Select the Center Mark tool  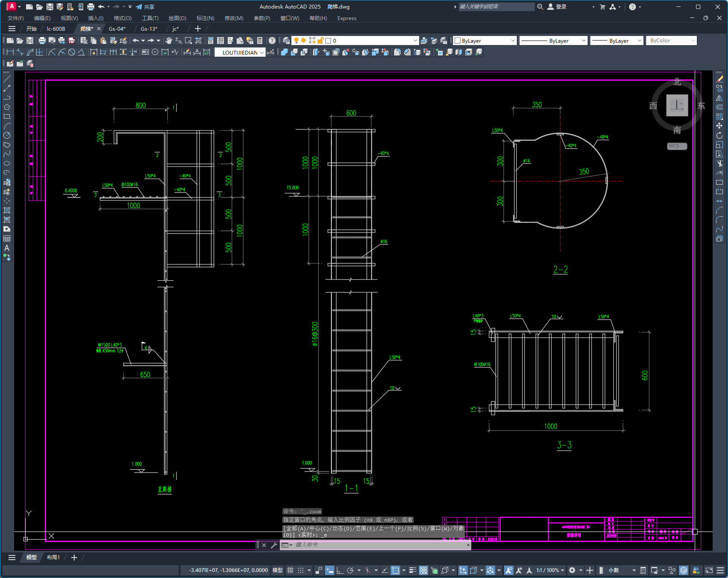(155, 52)
